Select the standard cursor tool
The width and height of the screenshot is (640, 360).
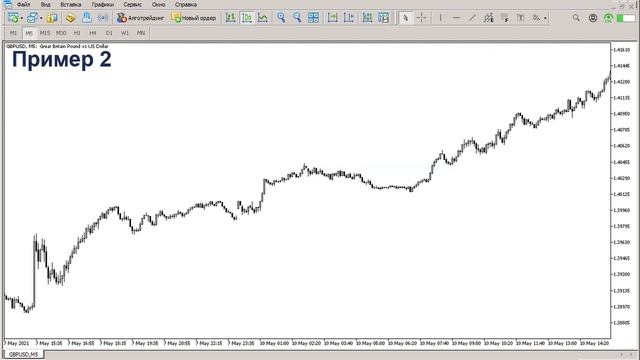coord(405,18)
